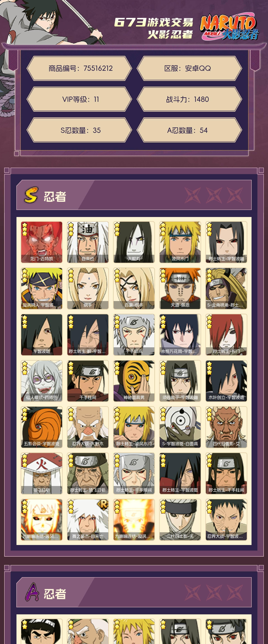This screenshot has width=268, height=644.
Task: Select the VIP等级 11 badge
Action: (x=79, y=99)
